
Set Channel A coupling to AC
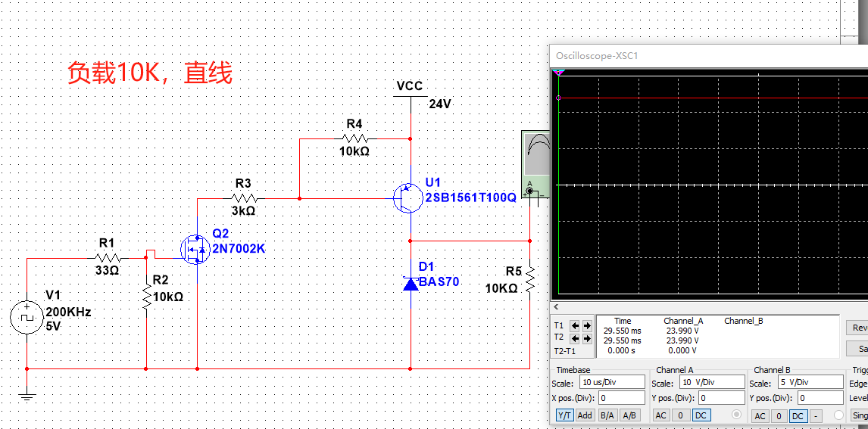pyautogui.click(x=661, y=415)
